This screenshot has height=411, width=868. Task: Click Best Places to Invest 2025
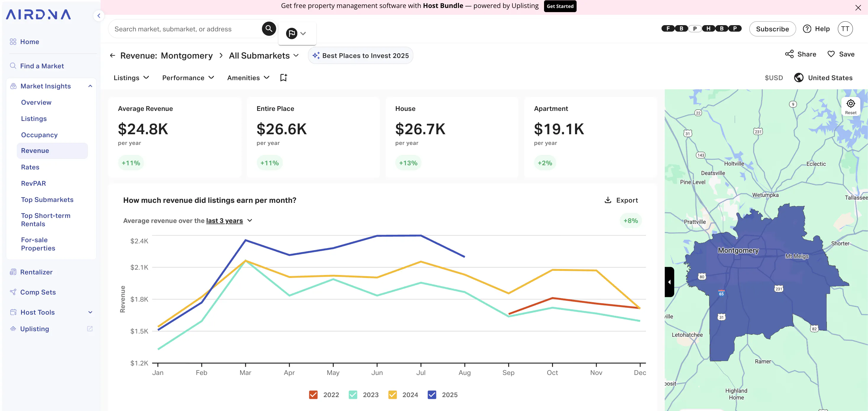click(x=360, y=56)
